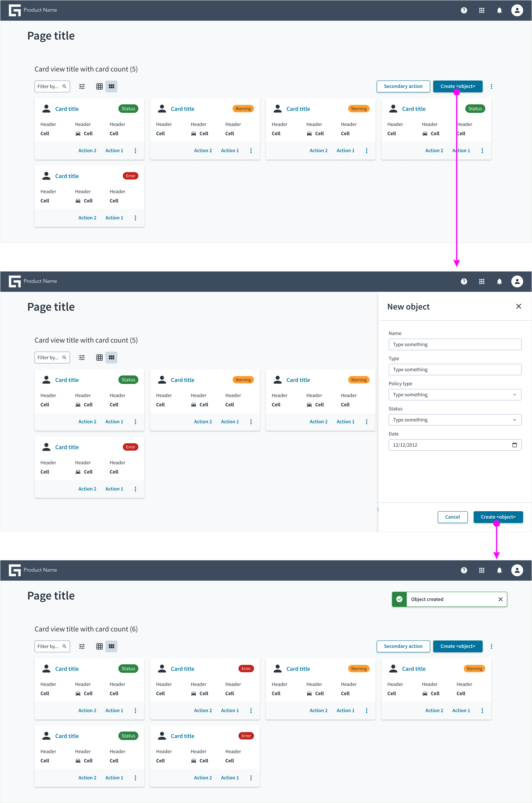Open toolbar overflow menu beside Create <object>

pos(491,86)
